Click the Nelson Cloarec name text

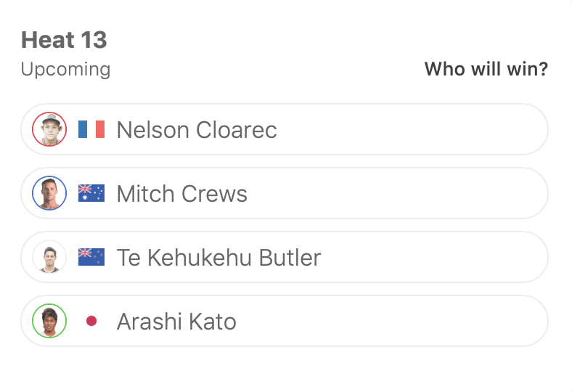[x=197, y=130]
